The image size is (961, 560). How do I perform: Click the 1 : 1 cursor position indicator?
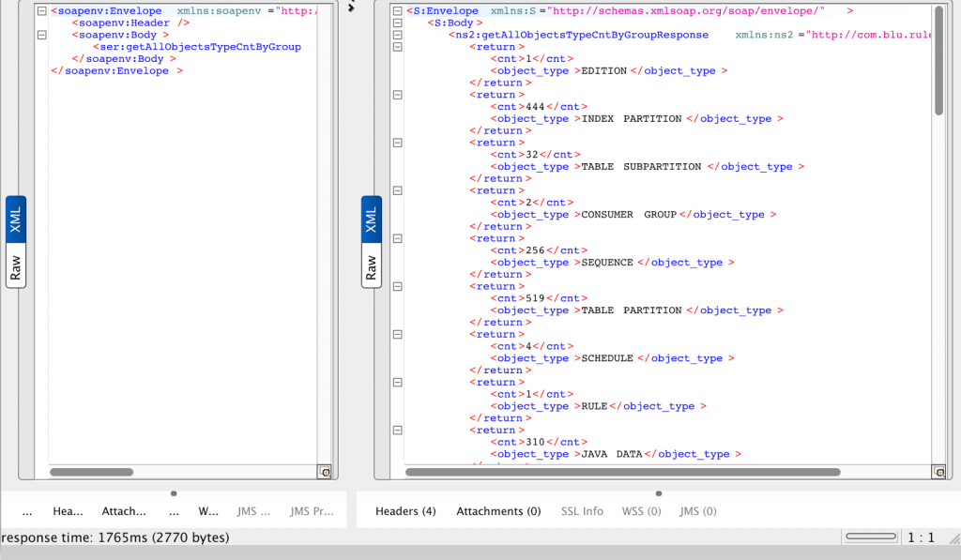pos(922,537)
